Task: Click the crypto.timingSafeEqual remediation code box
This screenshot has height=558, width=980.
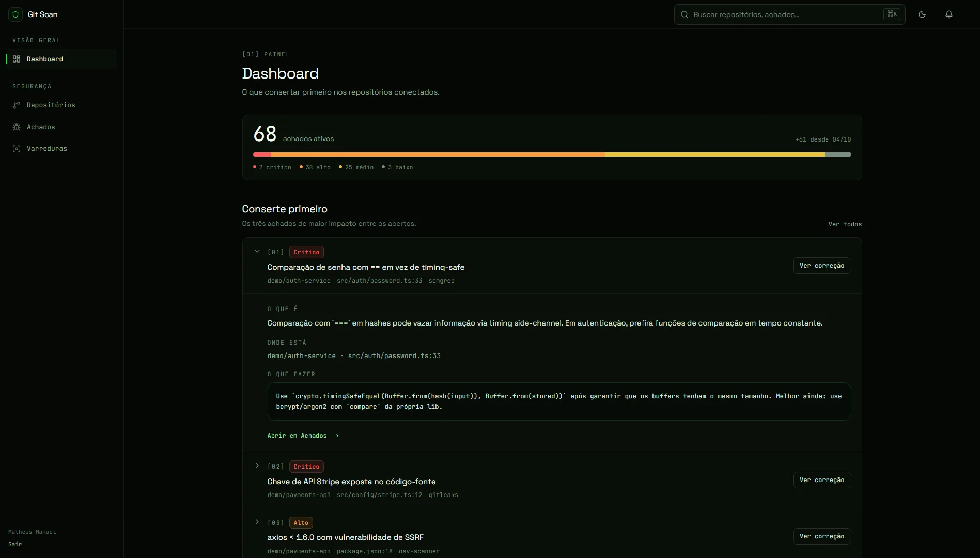Action: pos(559,401)
